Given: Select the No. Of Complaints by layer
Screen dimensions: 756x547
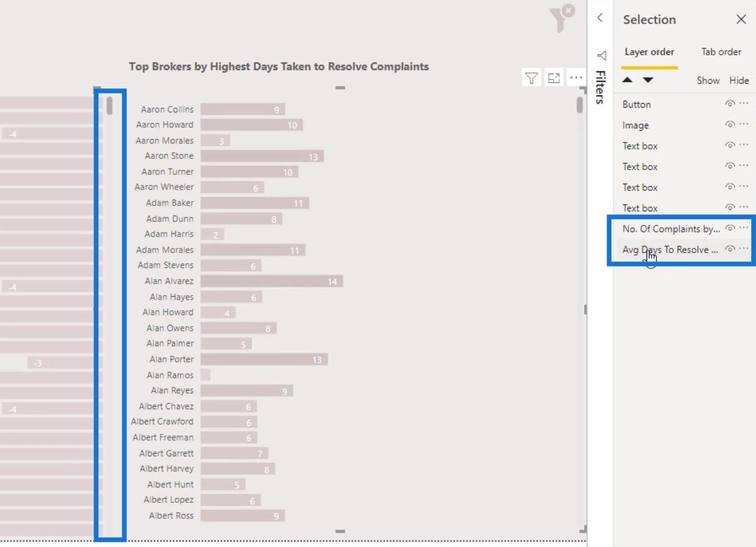Looking at the screenshot, I should [671, 229].
